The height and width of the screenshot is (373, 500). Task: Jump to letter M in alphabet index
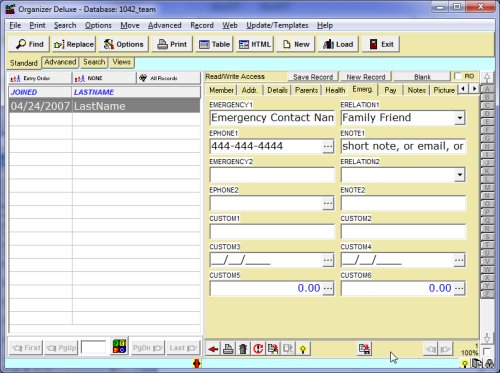(x=487, y=188)
